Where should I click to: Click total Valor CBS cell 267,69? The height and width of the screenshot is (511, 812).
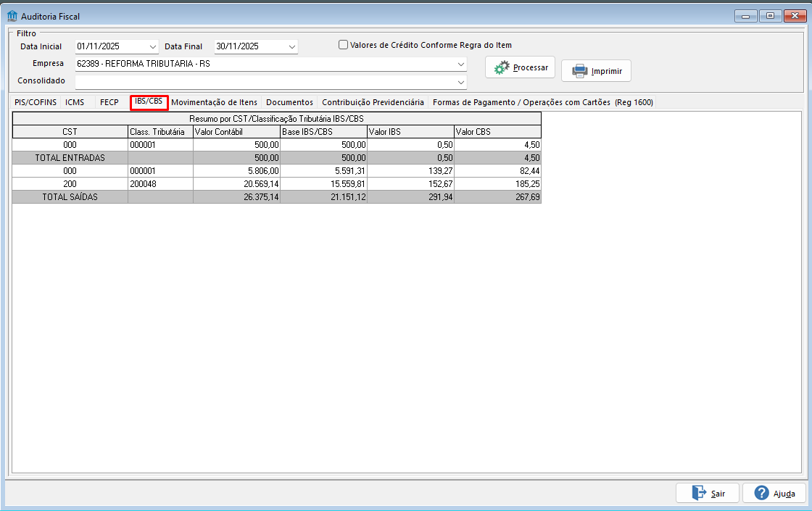coord(497,196)
